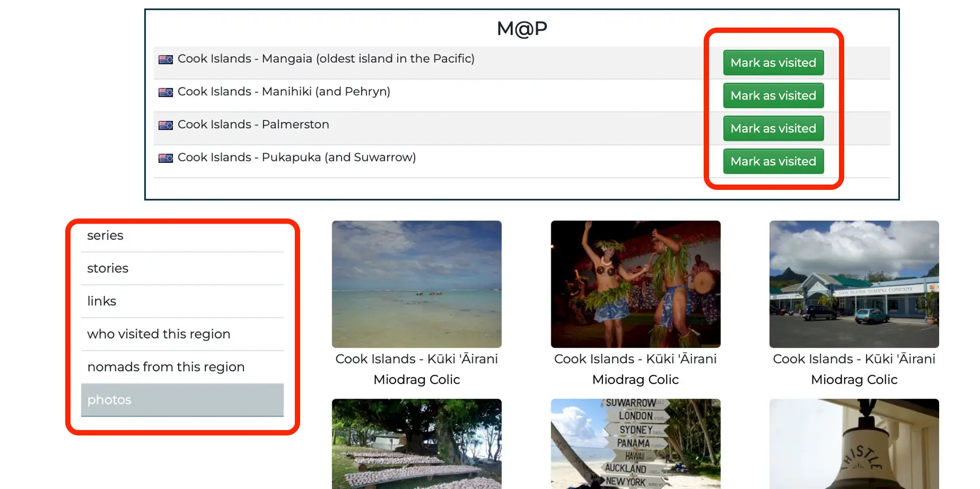Click the flag icon beside Mangaia
This screenshot has height=489, width=980.
point(165,60)
